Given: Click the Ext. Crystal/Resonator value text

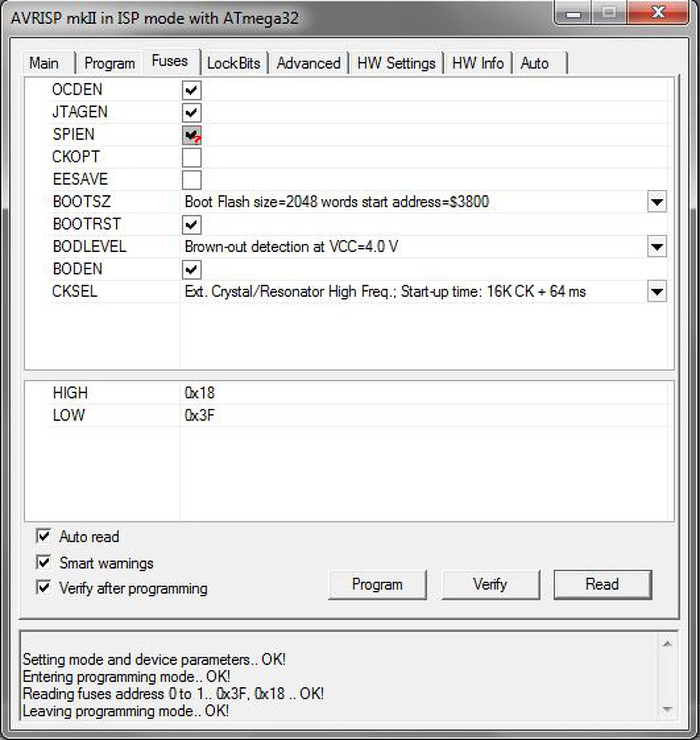Looking at the screenshot, I should 385,291.
